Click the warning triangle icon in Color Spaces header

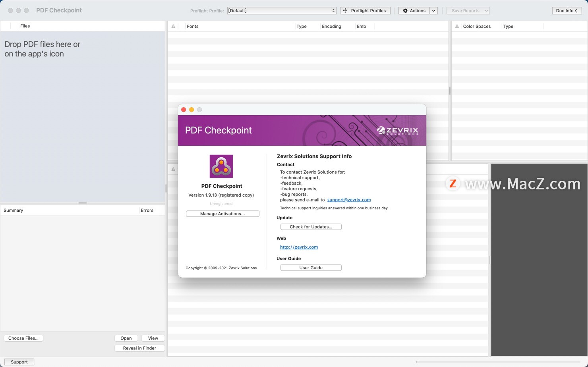click(x=457, y=26)
